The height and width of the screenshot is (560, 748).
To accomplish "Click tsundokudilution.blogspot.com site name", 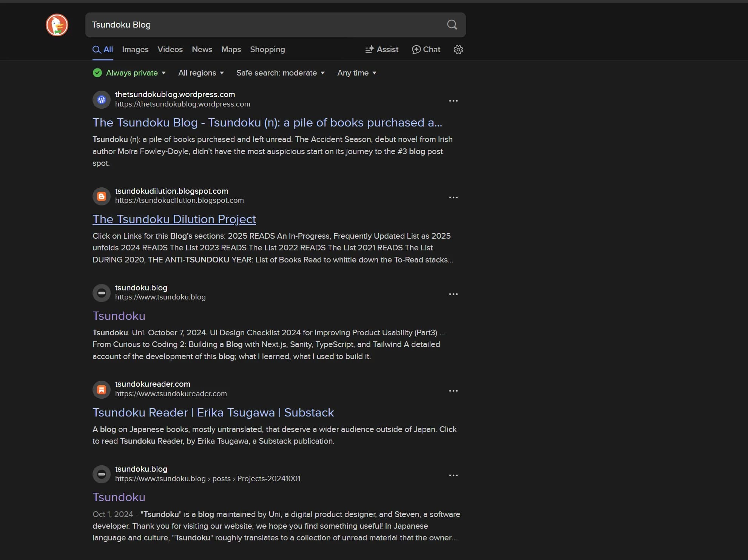I will click(172, 191).
